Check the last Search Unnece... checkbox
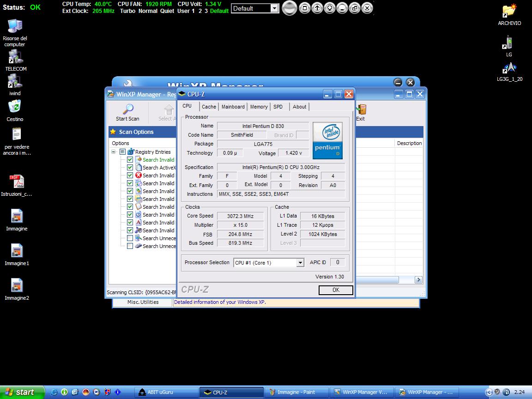Viewport: 532px width, 399px height. [130, 246]
